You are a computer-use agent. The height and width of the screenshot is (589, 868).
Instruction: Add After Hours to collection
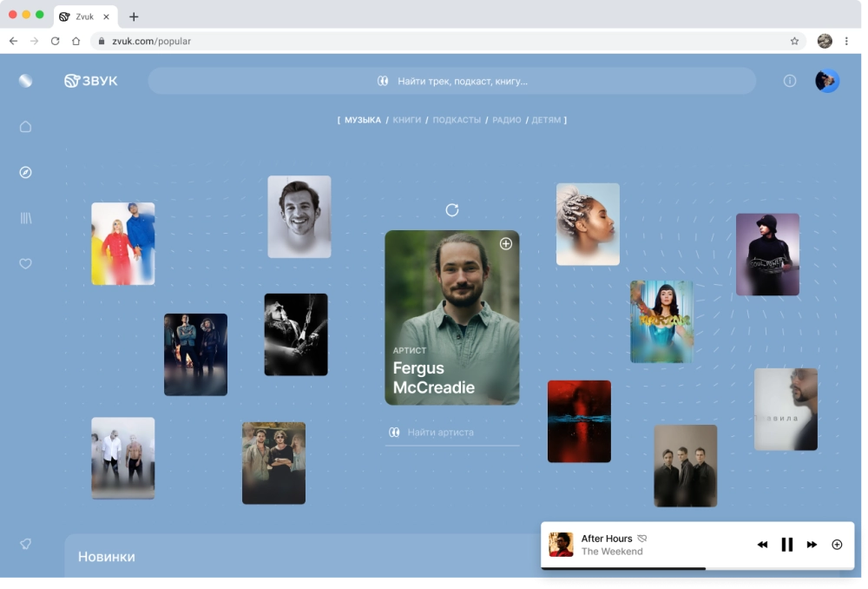pos(837,545)
